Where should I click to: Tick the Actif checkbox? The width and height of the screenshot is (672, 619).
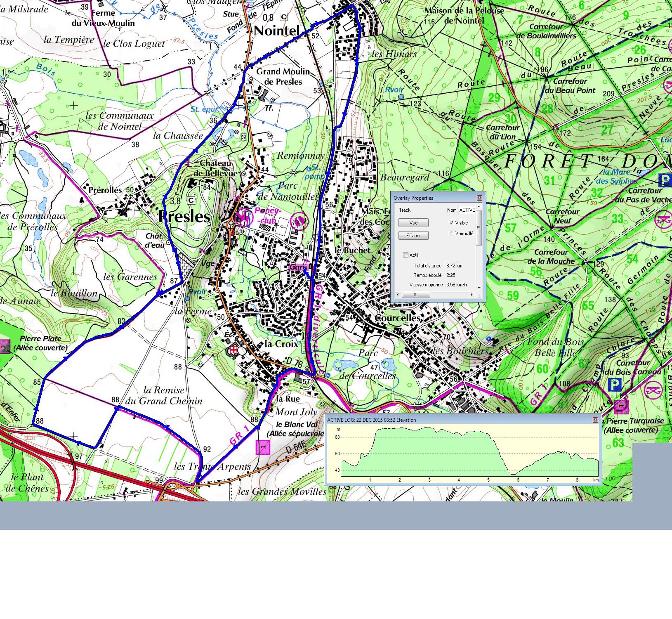coord(406,255)
